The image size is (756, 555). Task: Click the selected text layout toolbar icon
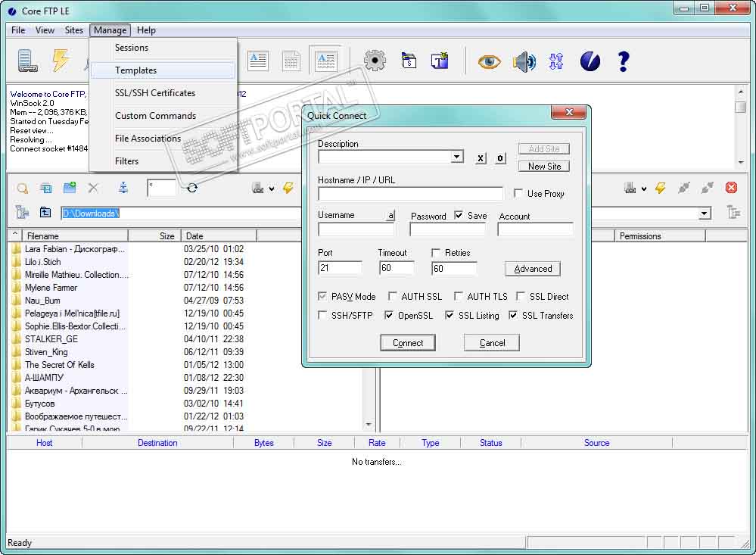pos(325,61)
